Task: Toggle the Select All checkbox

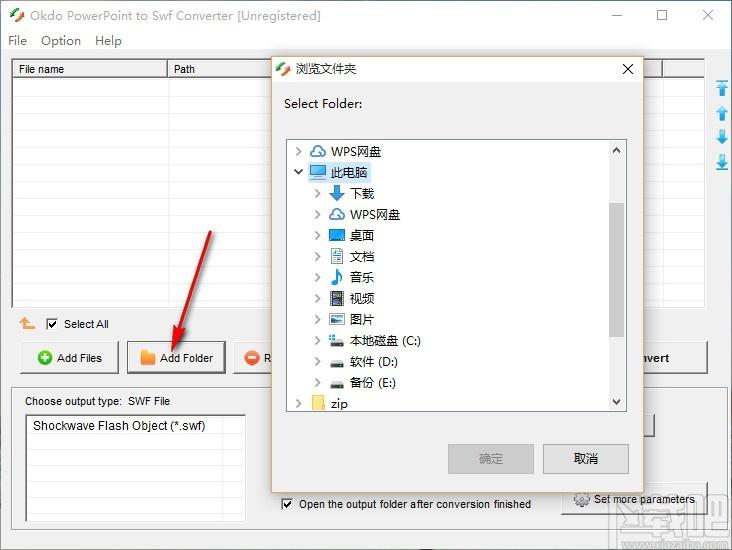Action: point(52,324)
